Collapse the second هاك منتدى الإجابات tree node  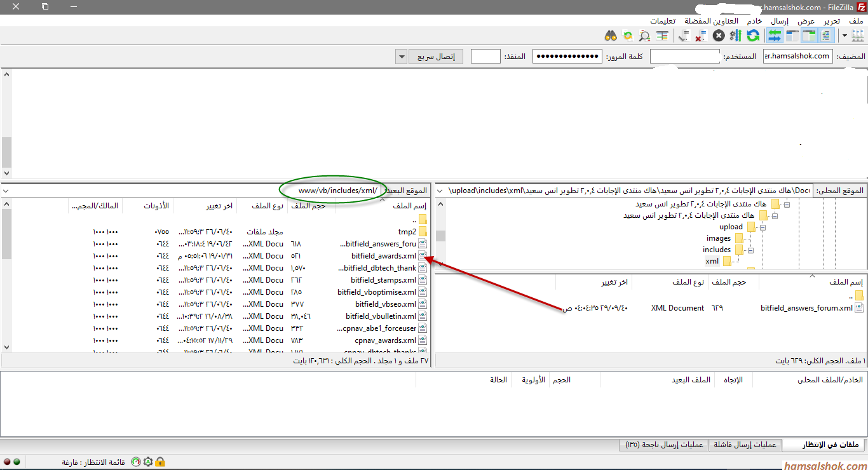click(x=775, y=215)
